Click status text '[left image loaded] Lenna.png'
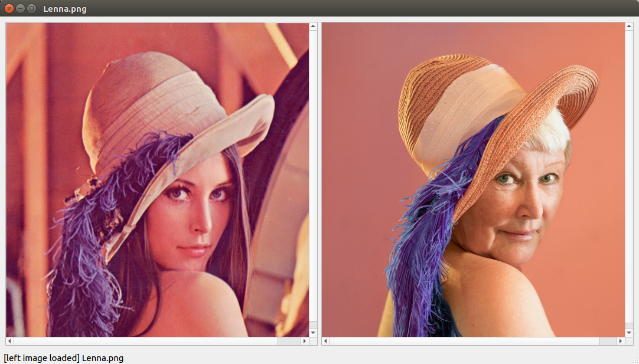The image size is (639, 364). tap(64, 358)
